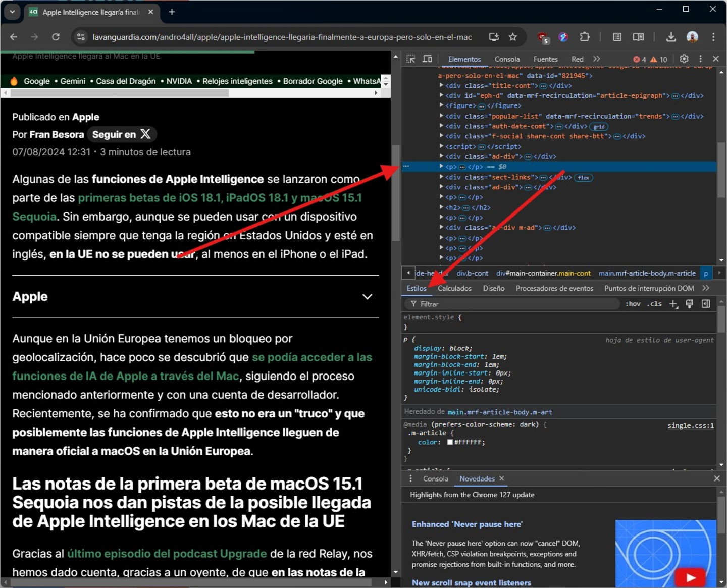The height and width of the screenshot is (588, 727).
Task: Open the tab search dropdown
Action: (12, 12)
